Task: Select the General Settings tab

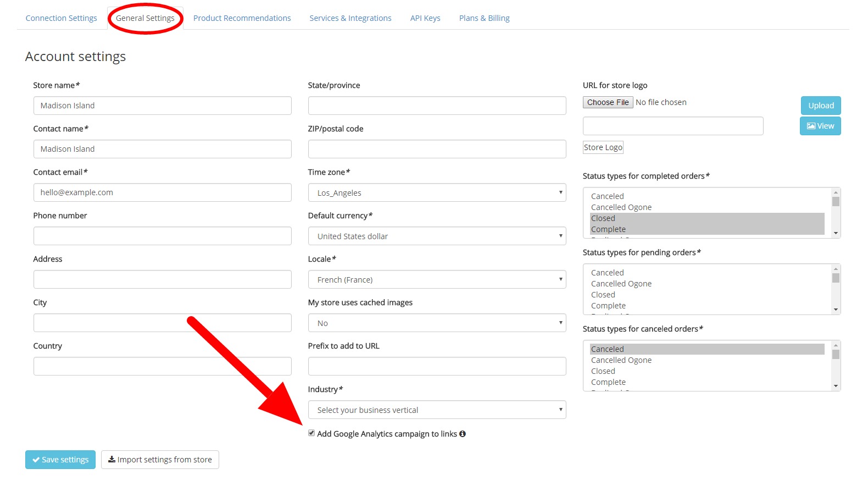Action: (145, 18)
